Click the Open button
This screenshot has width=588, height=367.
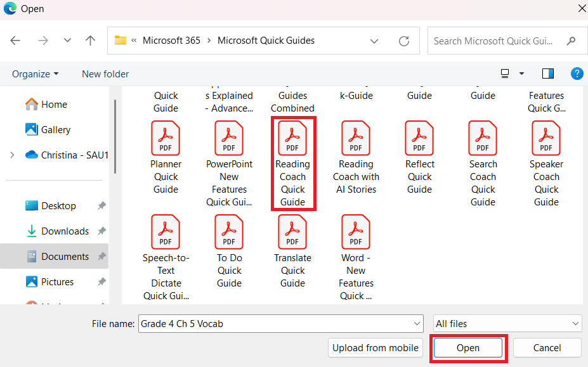[468, 348]
